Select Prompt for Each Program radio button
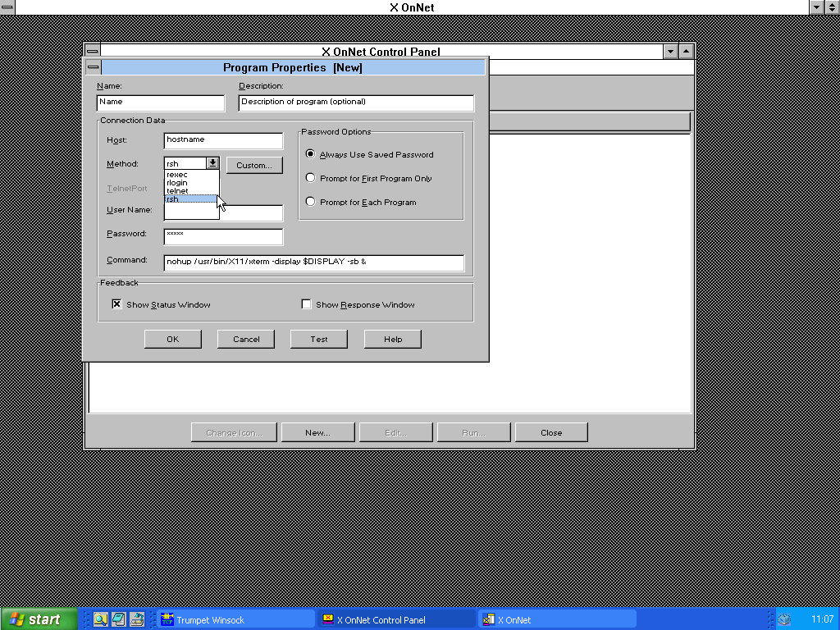The width and height of the screenshot is (840, 630). click(311, 202)
